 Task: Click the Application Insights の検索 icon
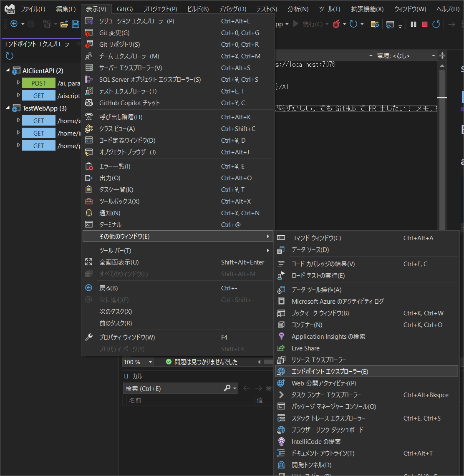(x=282, y=336)
